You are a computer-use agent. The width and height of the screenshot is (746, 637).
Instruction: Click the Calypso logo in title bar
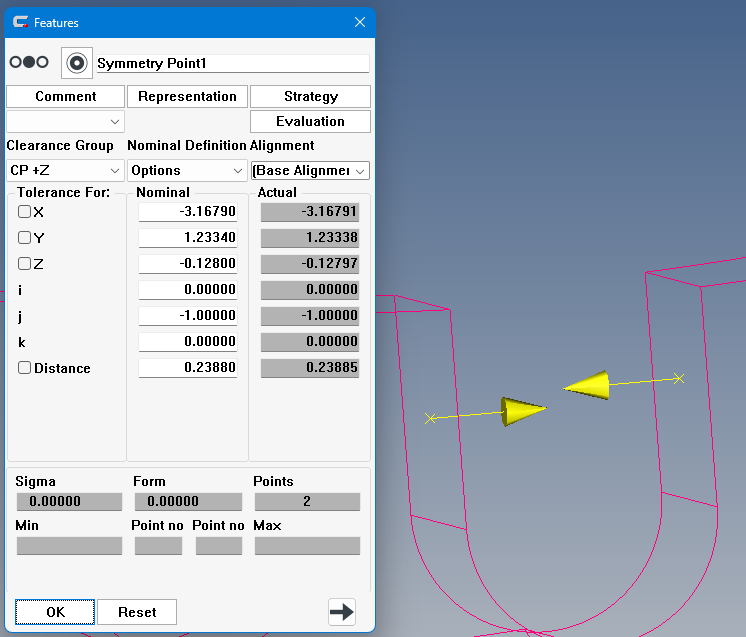click(x=20, y=22)
